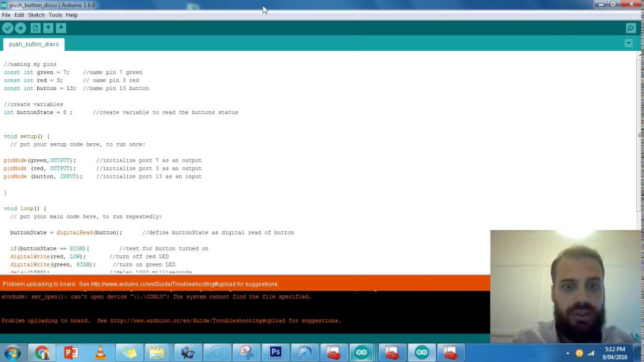Click the Verify sketch checkmark button
Screen dimensions: 644x362
click(x=8, y=28)
